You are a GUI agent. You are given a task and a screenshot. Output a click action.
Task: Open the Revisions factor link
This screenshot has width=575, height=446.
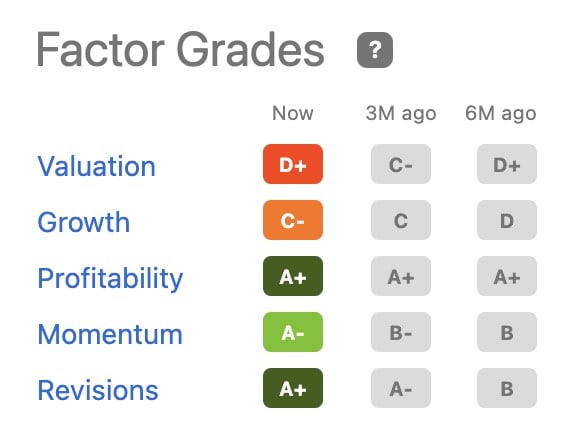(x=98, y=390)
